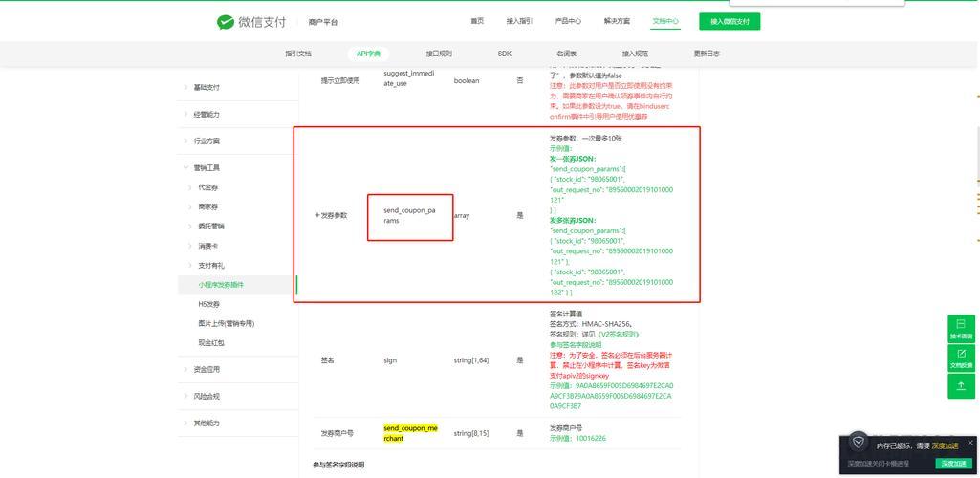The image size is (980, 478).
Task: Click the 商户平台 header text
Action: click(322, 23)
